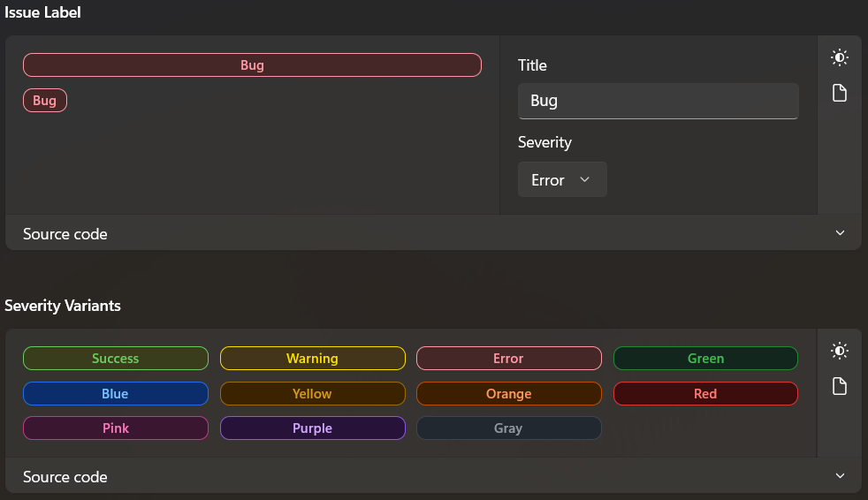This screenshot has width=868, height=500.
Task: Click the Title input field containing Bug
Action: (659, 101)
